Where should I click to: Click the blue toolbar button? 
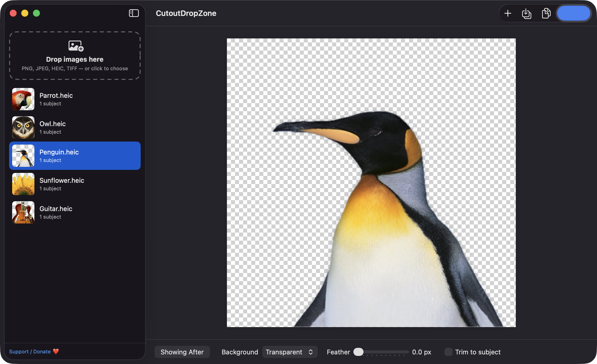coord(574,13)
